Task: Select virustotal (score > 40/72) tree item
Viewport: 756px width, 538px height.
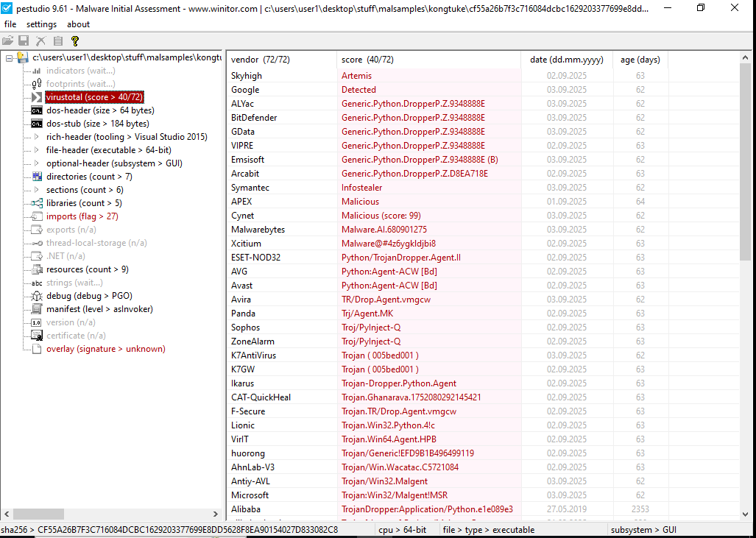Action: (x=94, y=97)
